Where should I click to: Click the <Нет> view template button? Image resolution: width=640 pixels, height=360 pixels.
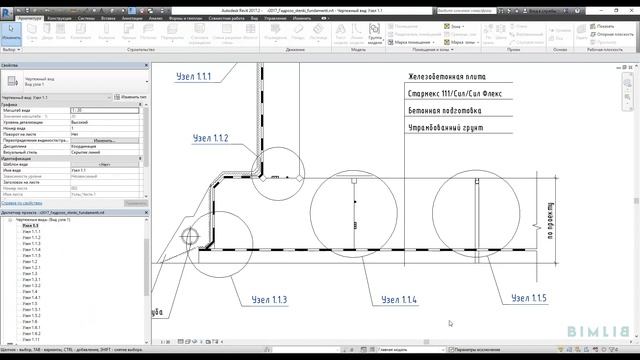(x=104, y=164)
